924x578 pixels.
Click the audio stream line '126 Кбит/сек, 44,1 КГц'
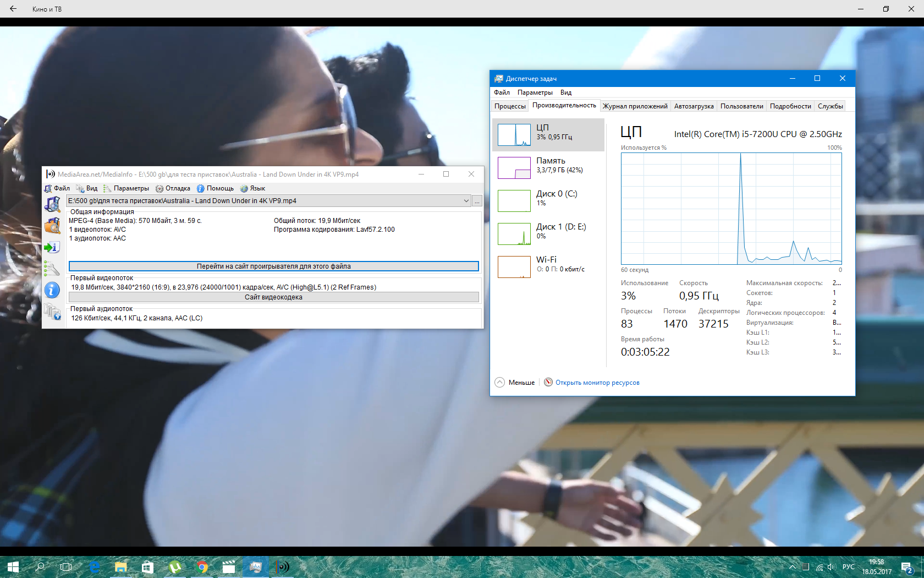(x=137, y=318)
